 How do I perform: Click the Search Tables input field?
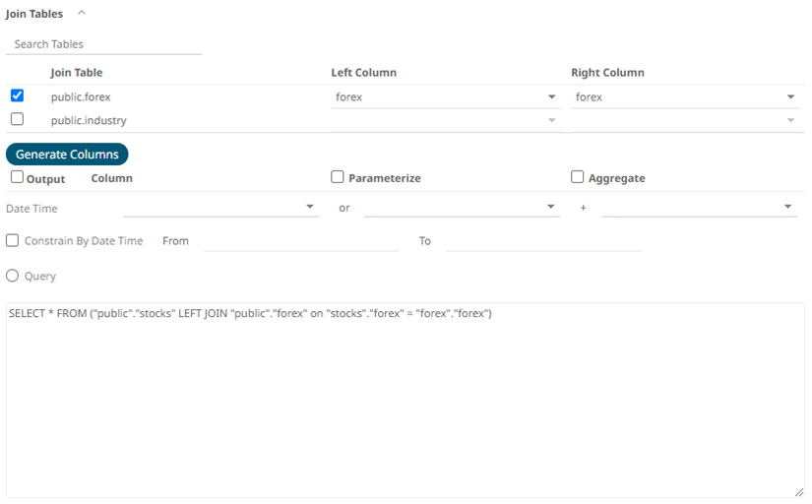[103, 44]
